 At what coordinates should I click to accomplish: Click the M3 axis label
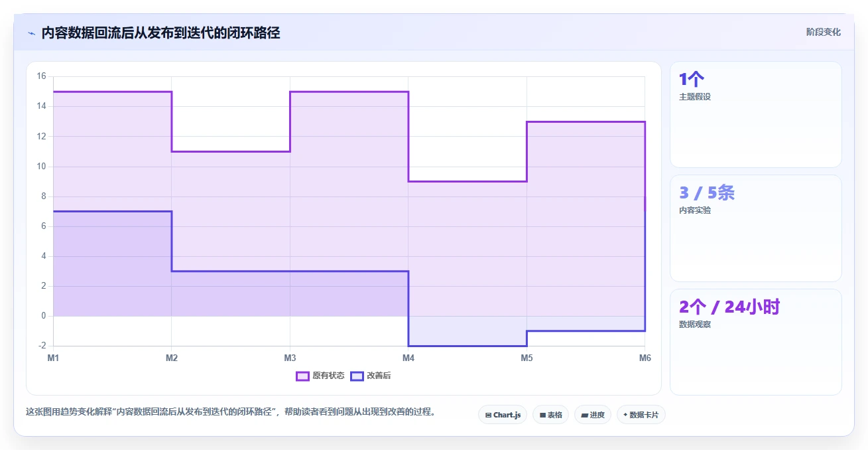click(290, 358)
